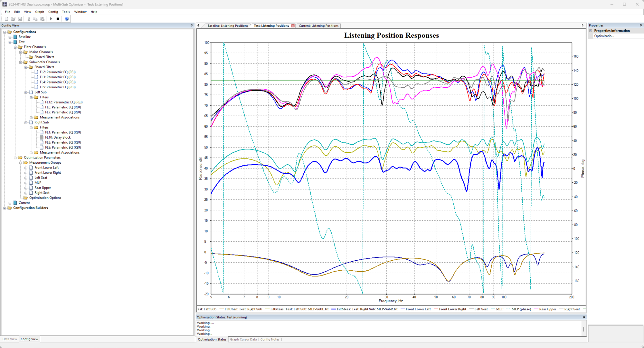Select the Rear Upper measurement group
The image size is (644, 348).
click(43, 188)
